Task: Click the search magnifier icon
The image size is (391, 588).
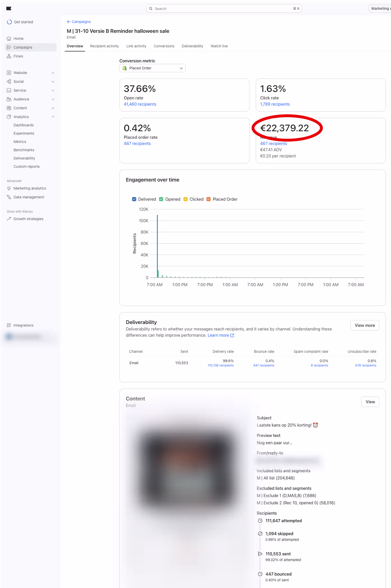Action: click(x=151, y=9)
